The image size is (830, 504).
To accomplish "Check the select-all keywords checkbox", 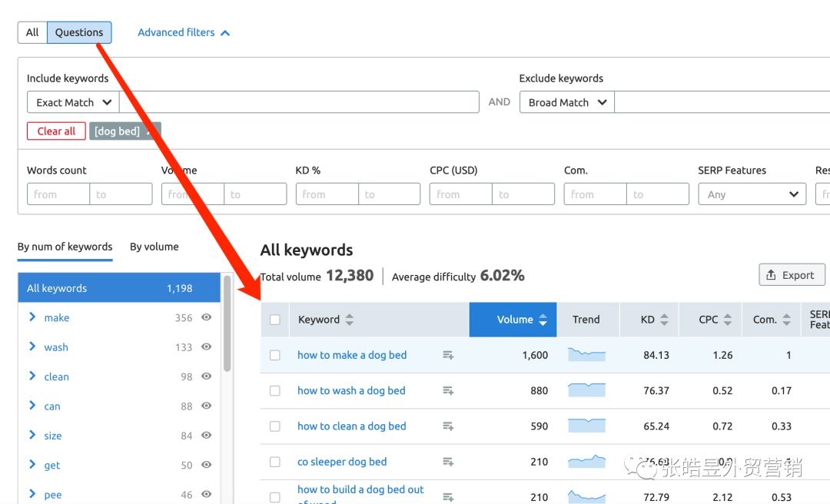I will coord(274,320).
